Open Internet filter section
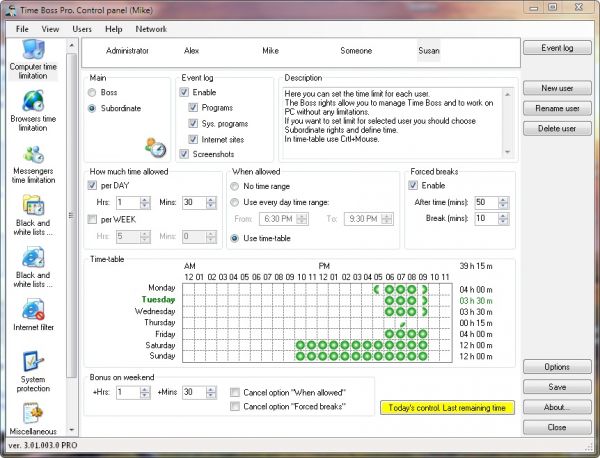This screenshot has width=600, height=458. point(34,315)
